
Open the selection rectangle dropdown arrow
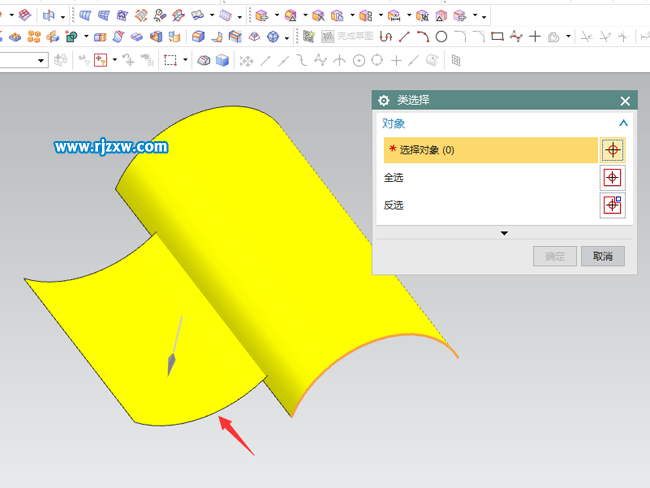point(185,60)
